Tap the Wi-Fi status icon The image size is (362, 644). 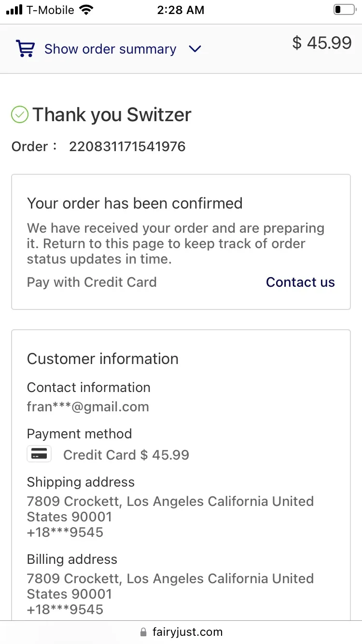[86, 10]
